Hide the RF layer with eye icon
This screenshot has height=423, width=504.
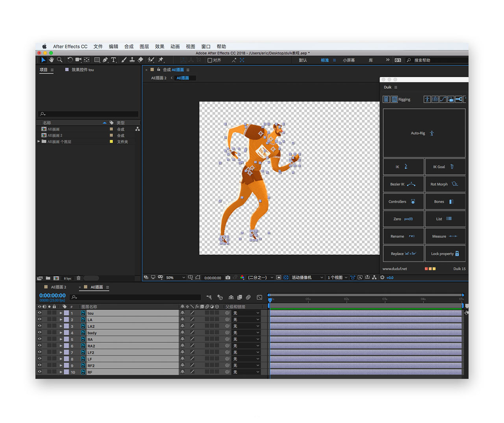click(39, 372)
